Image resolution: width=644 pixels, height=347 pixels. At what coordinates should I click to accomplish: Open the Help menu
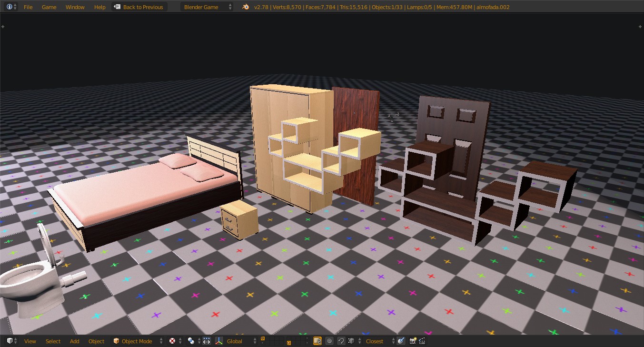coord(100,7)
